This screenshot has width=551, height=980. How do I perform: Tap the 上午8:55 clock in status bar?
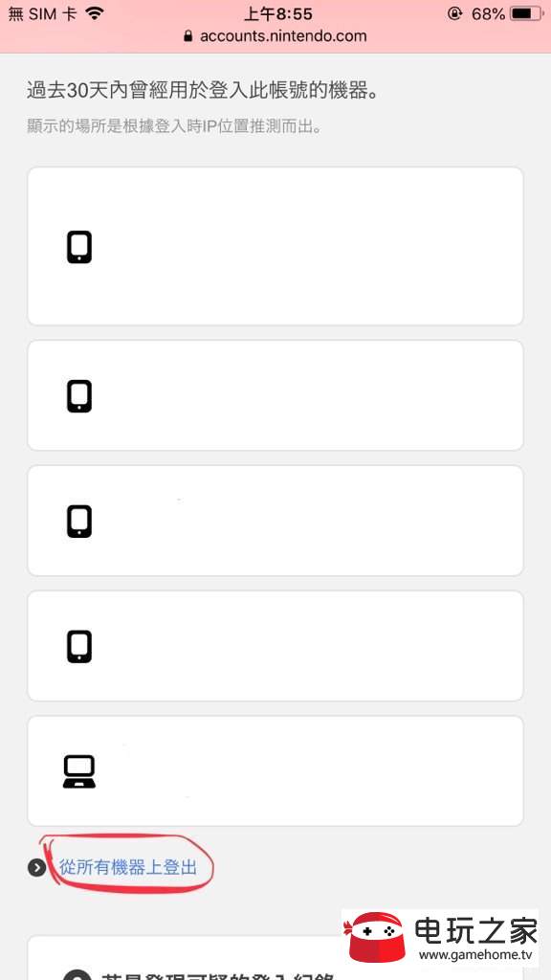[x=278, y=13]
